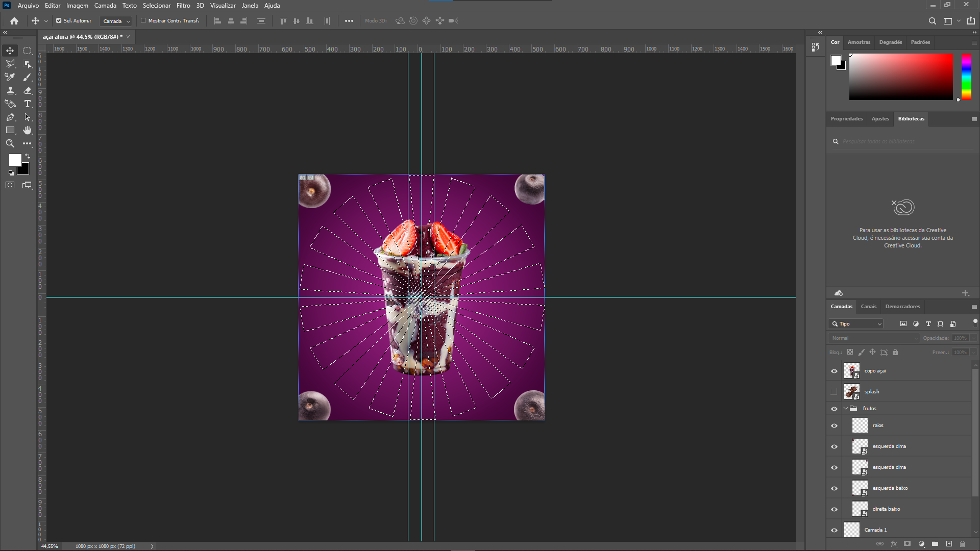This screenshot has height=551, width=980.
Task: Check Mostrar Contr. Transf. checkbox
Action: coord(143,21)
